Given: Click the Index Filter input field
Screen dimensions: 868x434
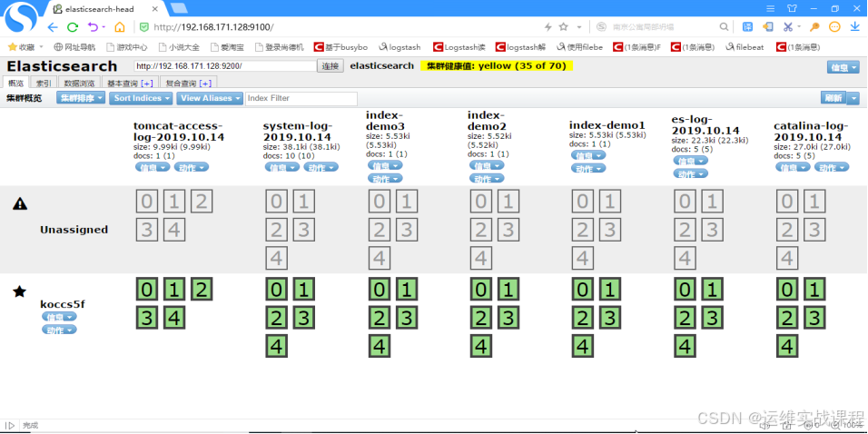Looking at the screenshot, I should click(301, 98).
